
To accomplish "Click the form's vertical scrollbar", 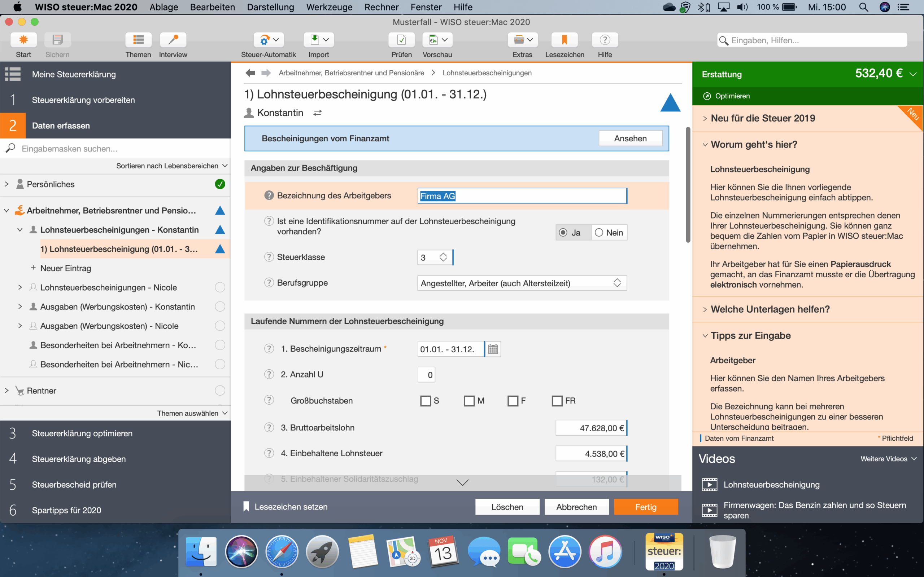I will point(688,185).
